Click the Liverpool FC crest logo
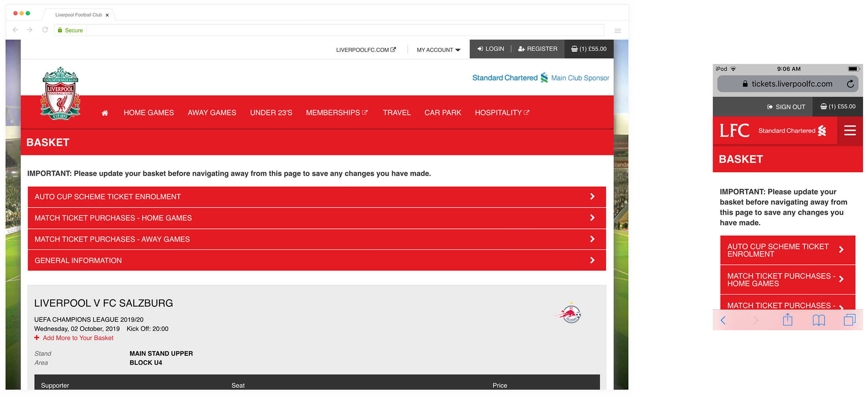868x401 pixels. (60, 93)
